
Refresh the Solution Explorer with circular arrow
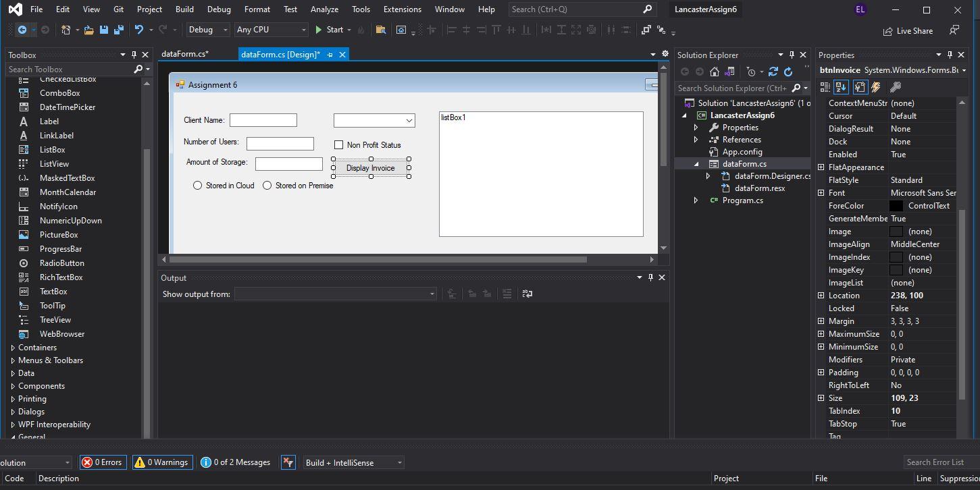click(788, 72)
